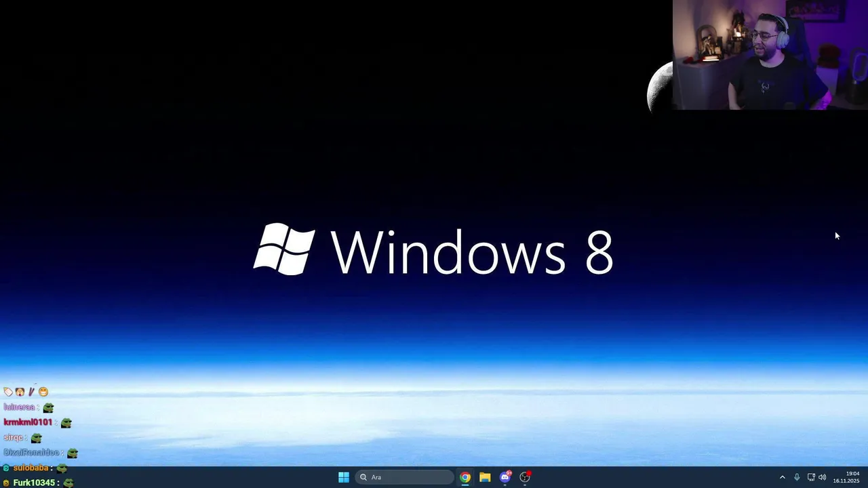Expand the hidden system tray icons
The height and width of the screenshot is (488, 868).
pyautogui.click(x=782, y=477)
